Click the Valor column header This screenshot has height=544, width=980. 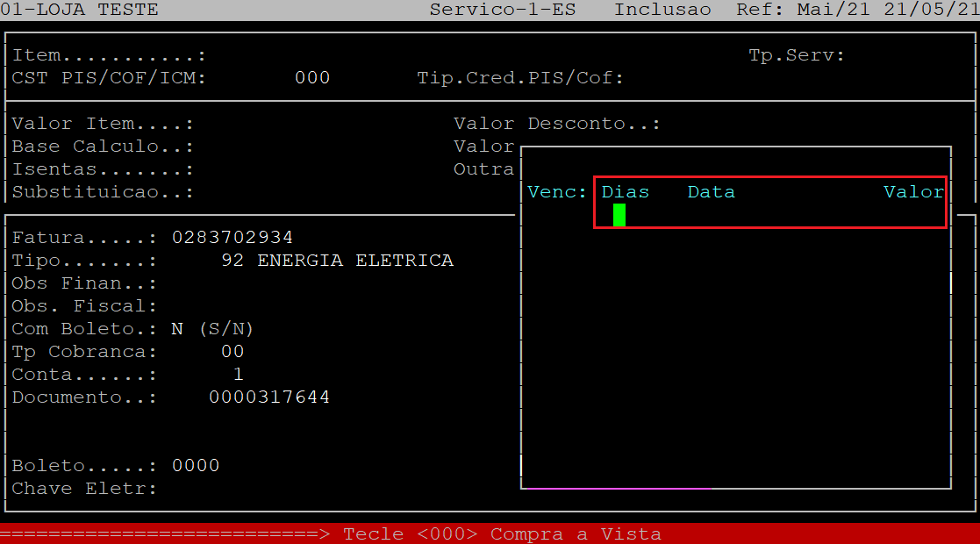coord(913,192)
